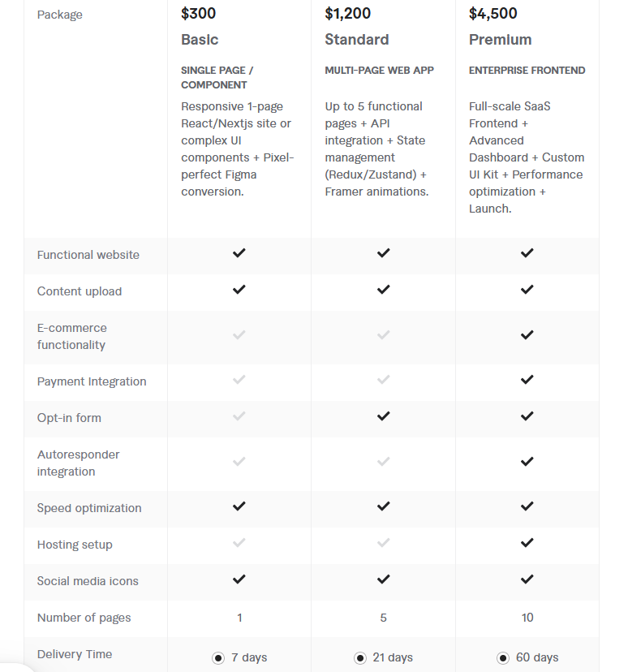Click the Premium E-commerce functionality checkmark
Screen dimensions: 628x672
point(527,334)
